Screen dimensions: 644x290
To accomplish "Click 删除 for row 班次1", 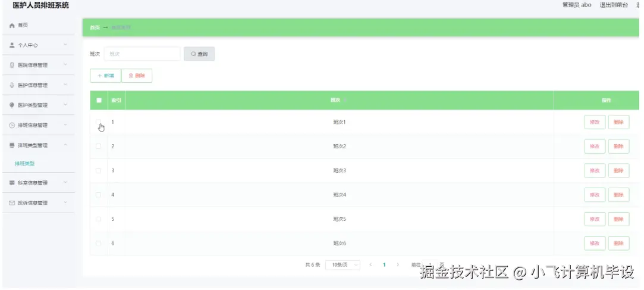I will click(618, 122).
